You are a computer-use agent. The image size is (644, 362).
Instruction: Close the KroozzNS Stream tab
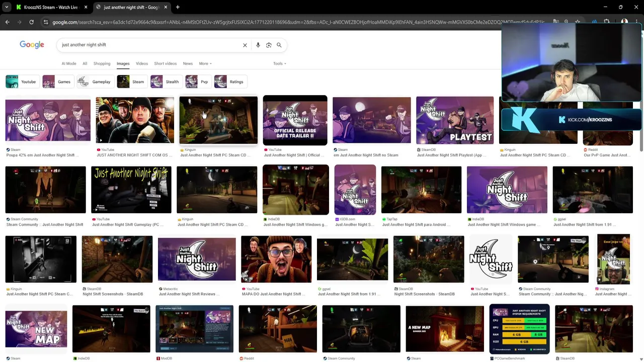click(86, 7)
